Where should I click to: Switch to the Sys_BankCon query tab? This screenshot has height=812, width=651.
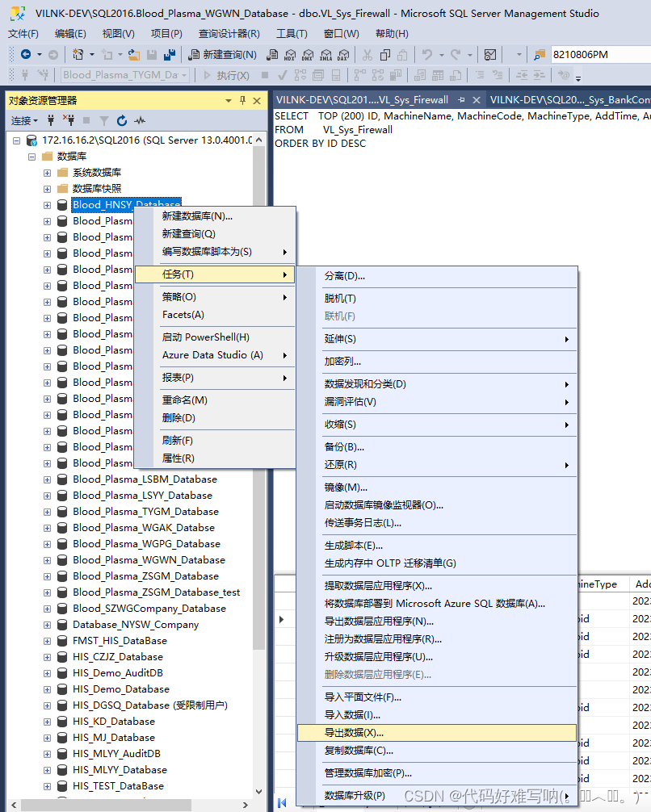pyautogui.click(x=569, y=100)
